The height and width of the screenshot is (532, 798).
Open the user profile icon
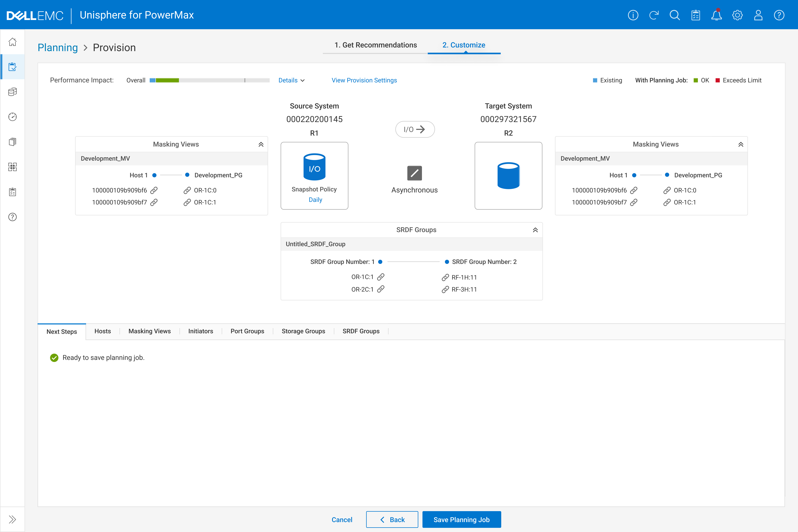[758, 15]
